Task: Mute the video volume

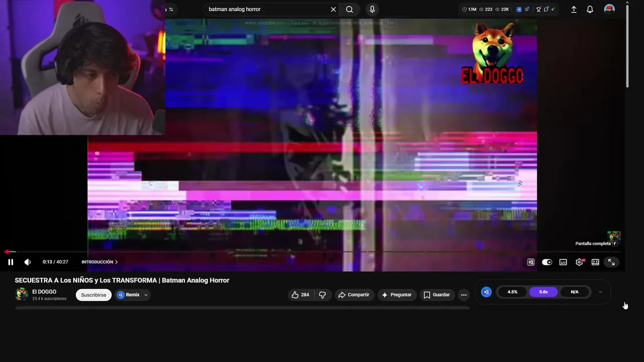Action: click(28, 262)
